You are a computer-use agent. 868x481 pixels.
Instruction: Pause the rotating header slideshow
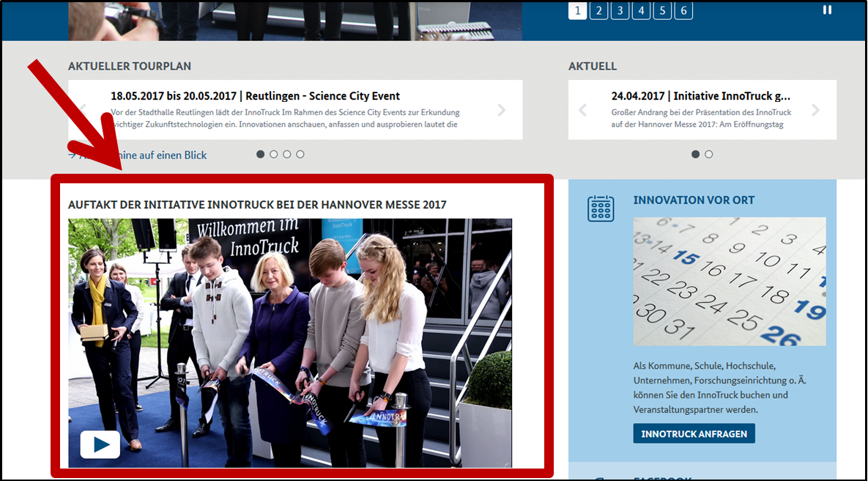827,10
